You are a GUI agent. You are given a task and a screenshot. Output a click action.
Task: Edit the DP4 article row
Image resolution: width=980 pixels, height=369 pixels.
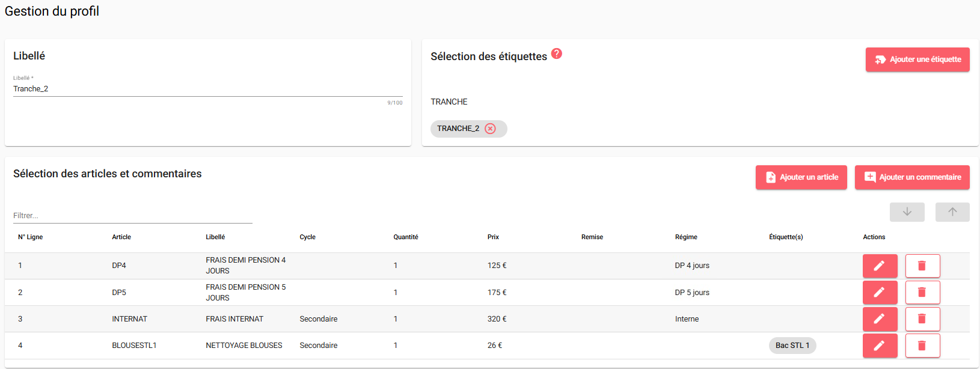pos(880,266)
